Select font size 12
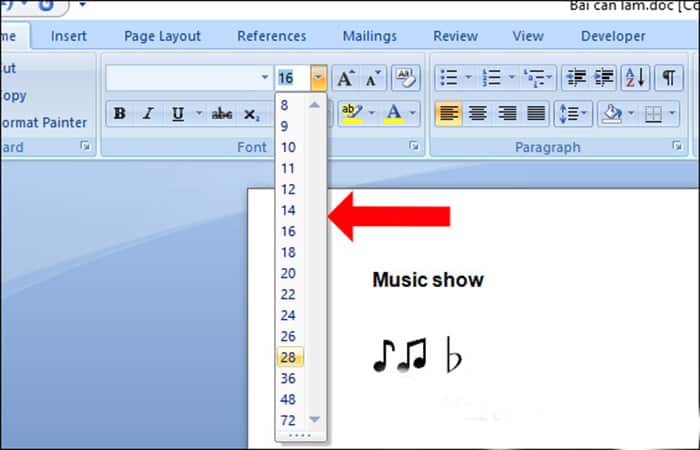700x450 pixels. tap(290, 189)
